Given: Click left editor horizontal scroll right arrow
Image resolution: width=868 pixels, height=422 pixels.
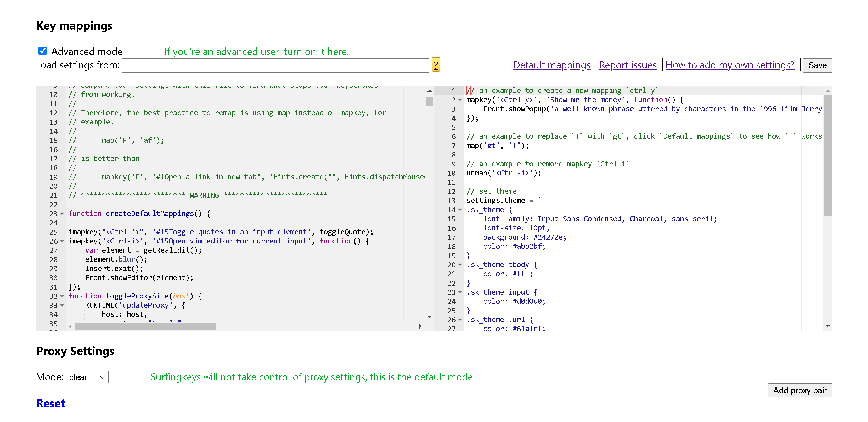Looking at the screenshot, I should tap(420, 326).
